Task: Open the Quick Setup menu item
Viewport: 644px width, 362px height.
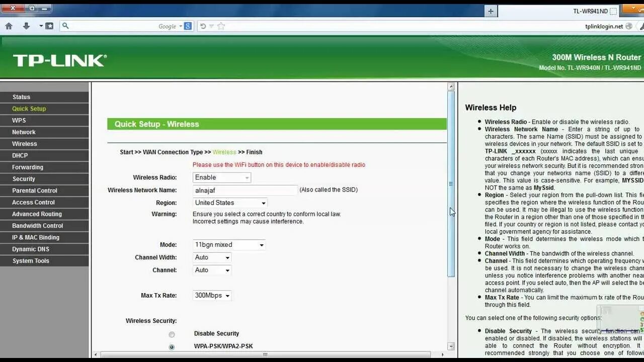Action: pyautogui.click(x=44, y=109)
